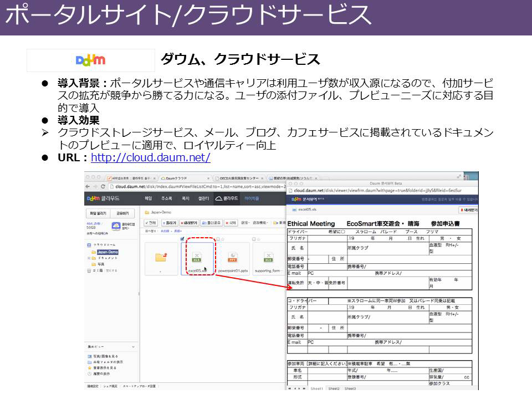The width and height of the screenshot is (532, 399).
Task: Switch to the OECD大阪 browser tab
Action: coord(239,178)
